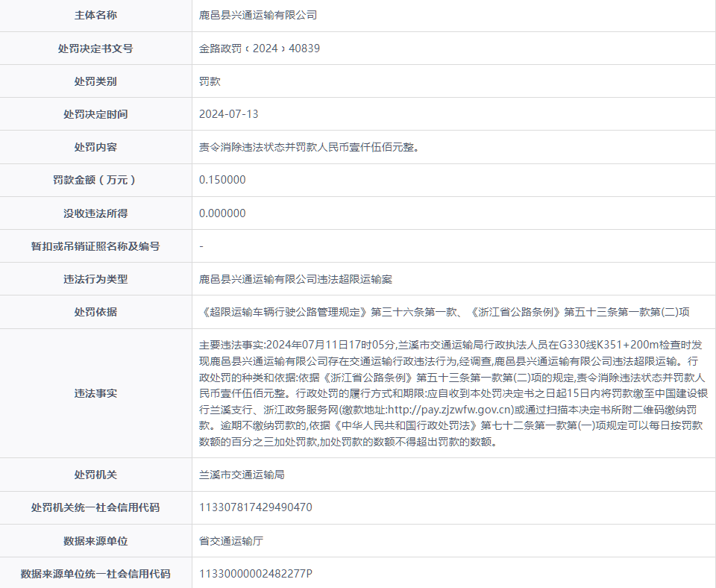
Task: Select the label 处罚依据
Action: pos(95,312)
